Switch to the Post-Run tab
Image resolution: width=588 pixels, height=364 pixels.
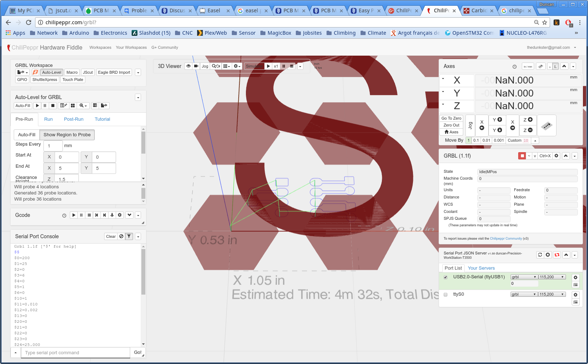pyautogui.click(x=73, y=119)
